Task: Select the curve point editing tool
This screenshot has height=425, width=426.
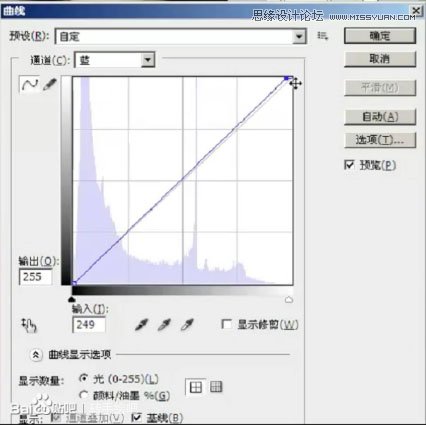Action: (29, 84)
